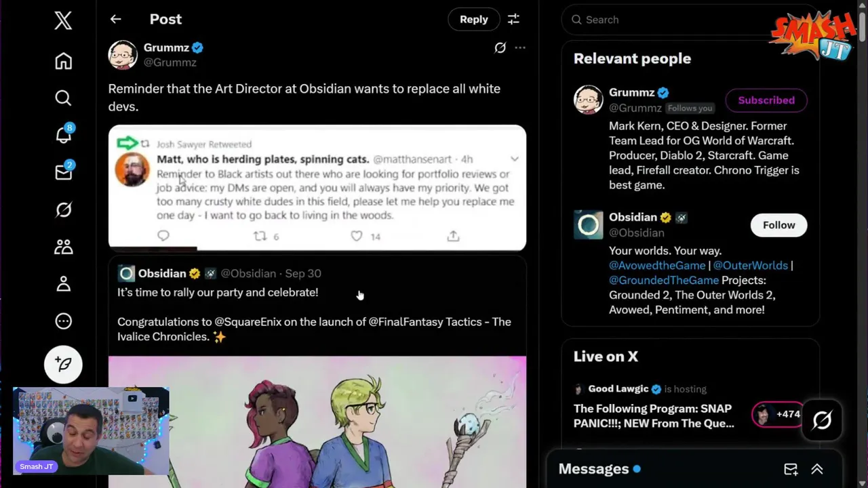Open the Notifications bell
This screenshot has height=488, width=868.
(63, 136)
